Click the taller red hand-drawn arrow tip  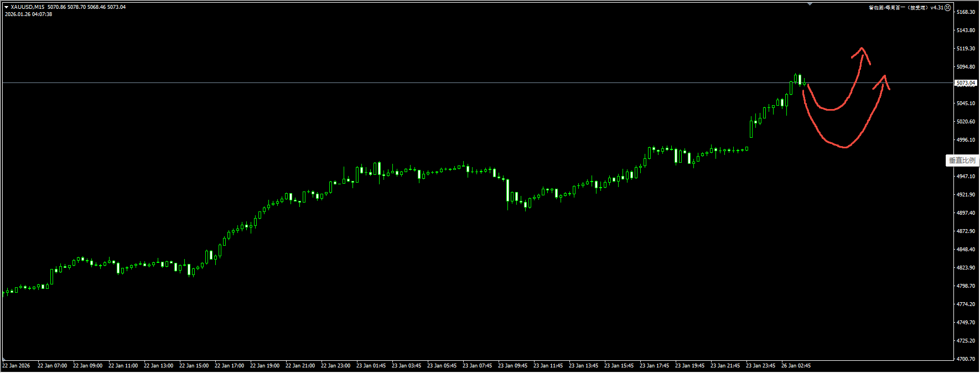pos(861,49)
